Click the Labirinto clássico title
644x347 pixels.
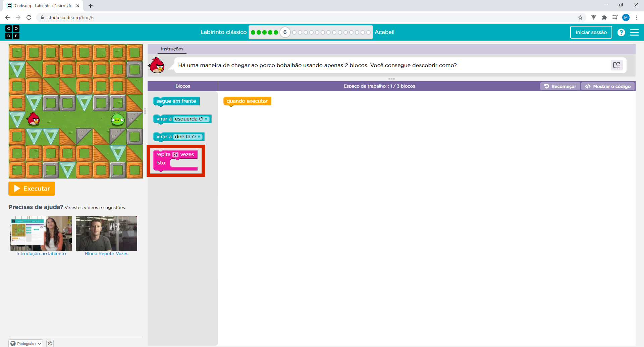(223, 32)
